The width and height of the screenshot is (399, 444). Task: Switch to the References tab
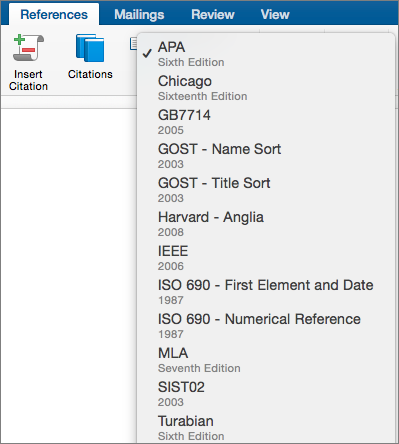(x=54, y=15)
